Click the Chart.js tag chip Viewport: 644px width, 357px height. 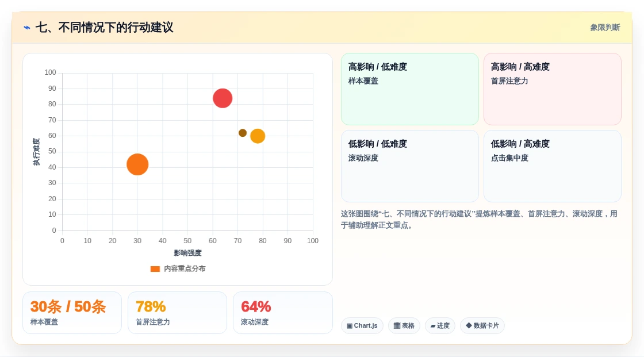click(x=362, y=326)
